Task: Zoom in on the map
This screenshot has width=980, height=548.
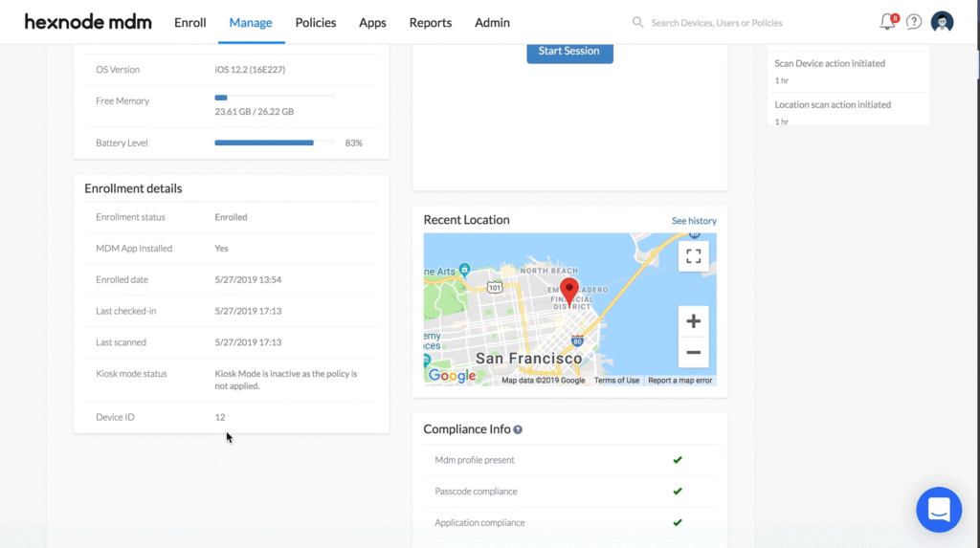Action: click(694, 321)
